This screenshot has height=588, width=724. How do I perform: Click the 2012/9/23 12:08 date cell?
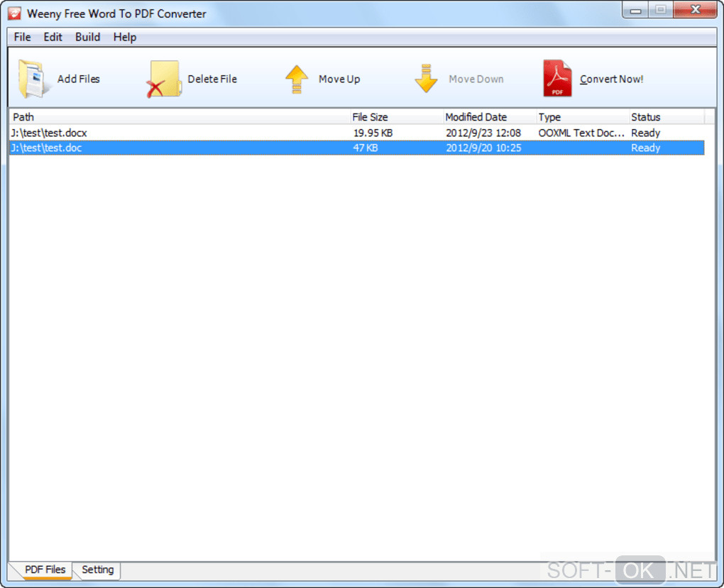coord(483,133)
